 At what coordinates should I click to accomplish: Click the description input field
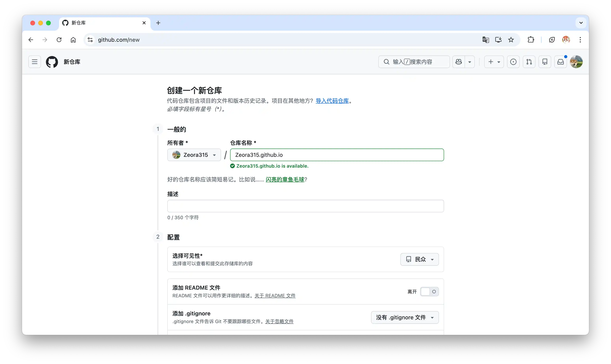305,206
